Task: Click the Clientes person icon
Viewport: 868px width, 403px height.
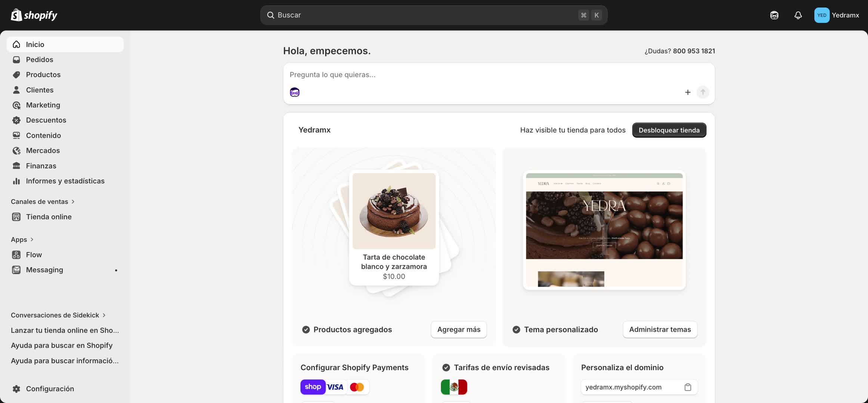Action: point(16,90)
